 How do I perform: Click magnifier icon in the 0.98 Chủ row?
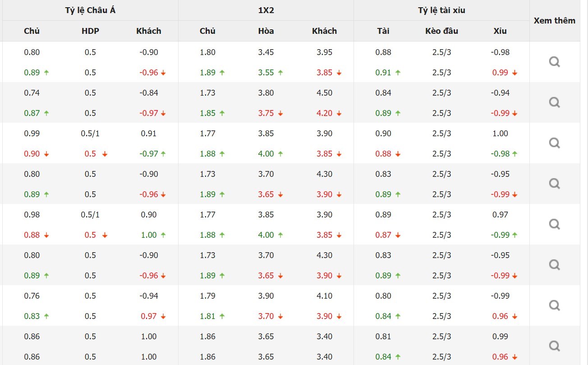(x=554, y=224)
